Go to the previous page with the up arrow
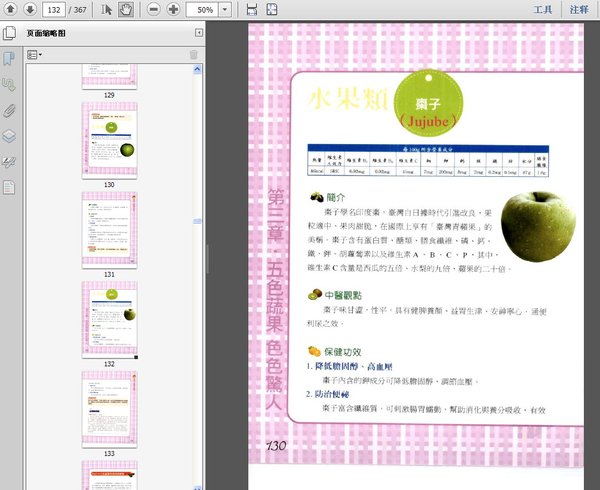600x490 pixels. pyautogui.click(x=10, y=9)
